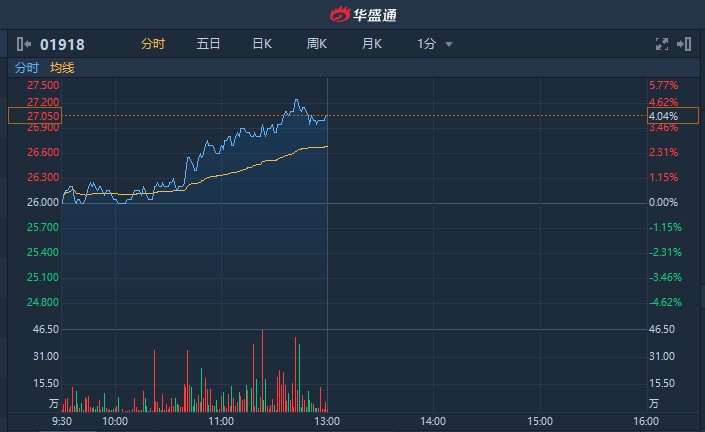Toggle the 分时 line legend
This screenshot has height=432, width=705.
point(26,68)
